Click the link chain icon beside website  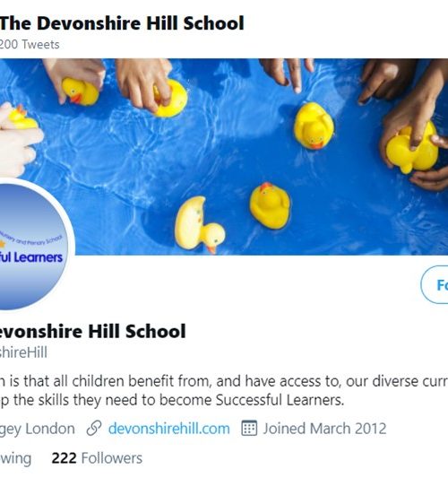tap(94, 429)
